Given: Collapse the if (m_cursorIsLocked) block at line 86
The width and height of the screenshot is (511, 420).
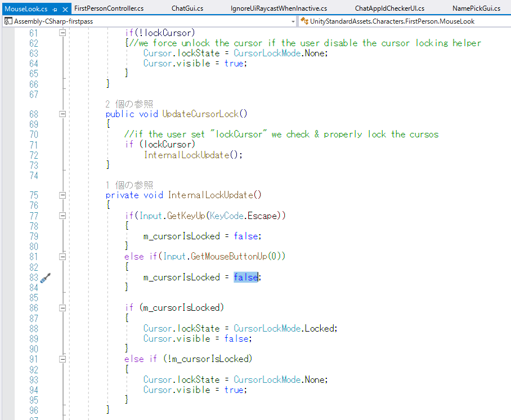Looking at the screenshot, I should click(62, 308).
